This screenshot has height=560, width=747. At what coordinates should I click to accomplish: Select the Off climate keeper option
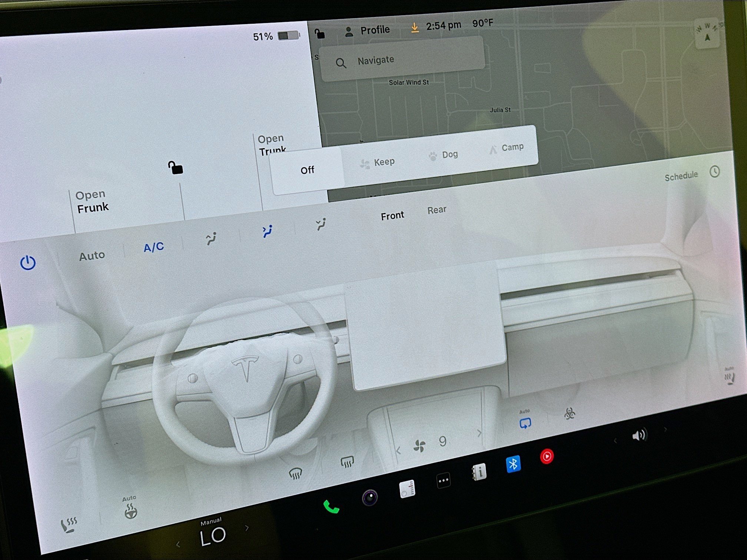coord(307,170)
